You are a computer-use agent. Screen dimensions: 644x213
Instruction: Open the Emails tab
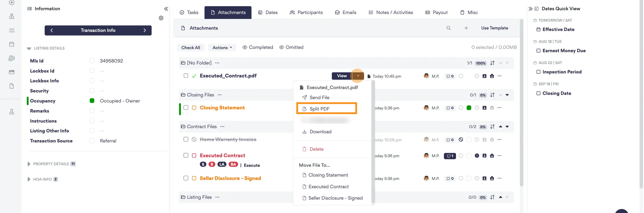[x=345, y=13]
